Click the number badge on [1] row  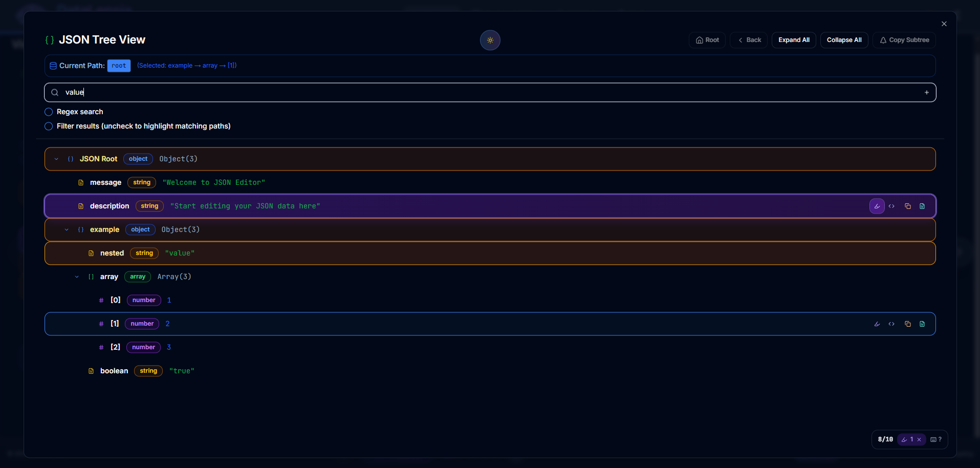coord(142,324)
